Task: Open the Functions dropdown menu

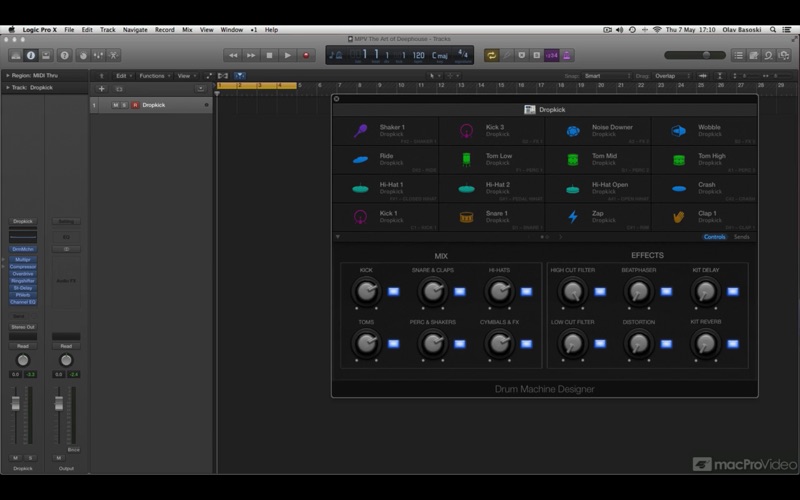Action: coord(155,76)
